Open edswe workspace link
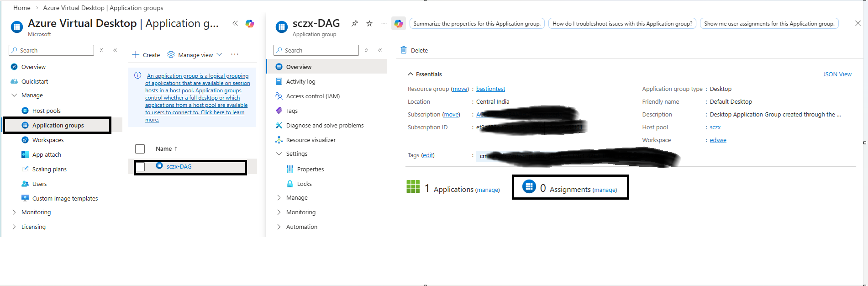Image resolution: width=868 pixels, height=286 pixels. point(718,140)
